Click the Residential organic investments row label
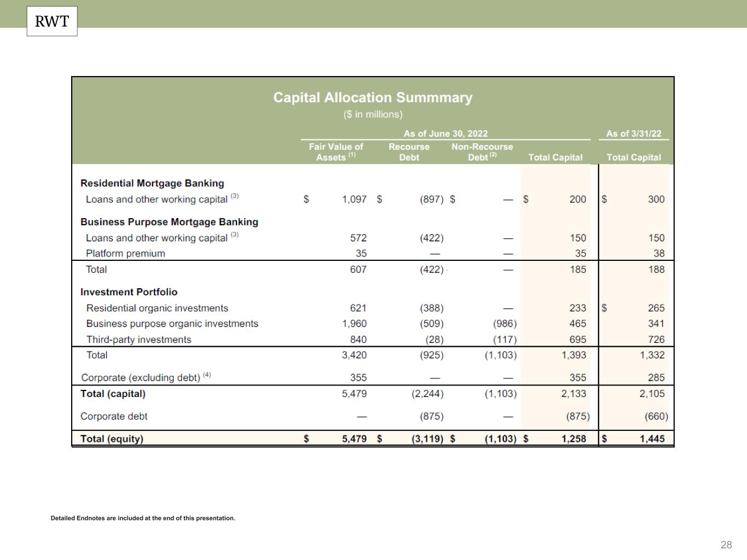This screenshot has width=747, height=560. pyautogui.click(x=157, y=308)
